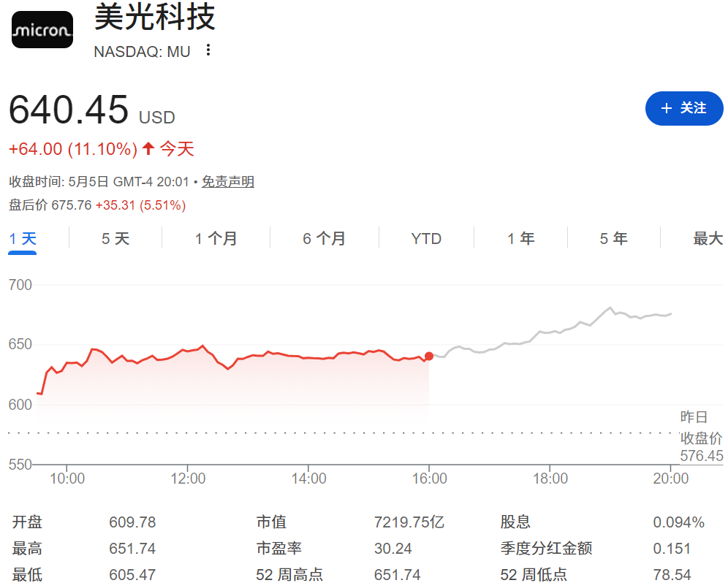The image size is (728, 583).
Task: Click the 关注 follow button
Action: 684,108
